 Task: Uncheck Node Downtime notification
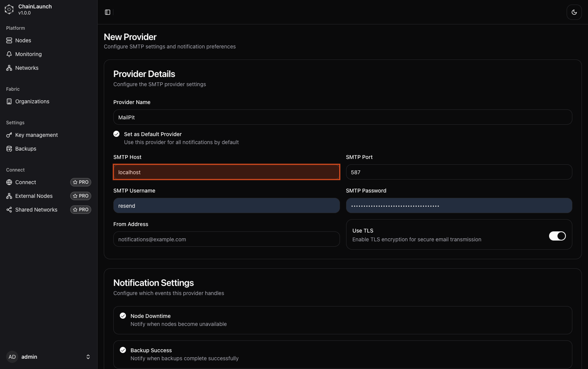click(x=123, y=316)
